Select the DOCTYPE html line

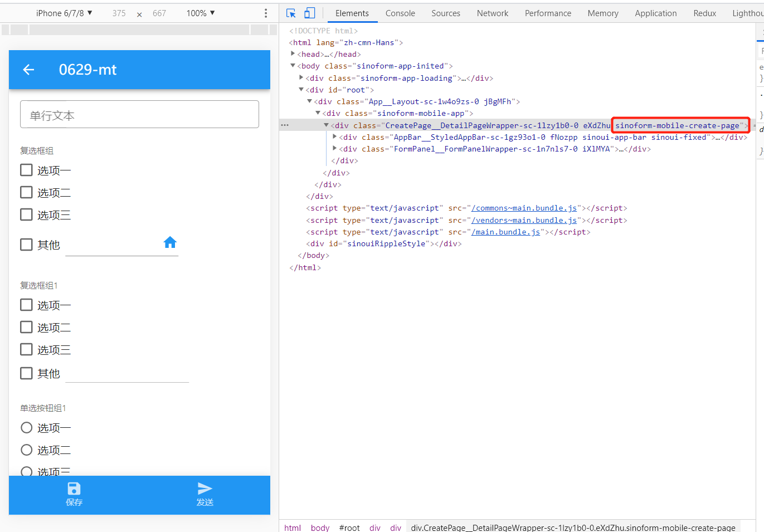(x=323, y=31)
